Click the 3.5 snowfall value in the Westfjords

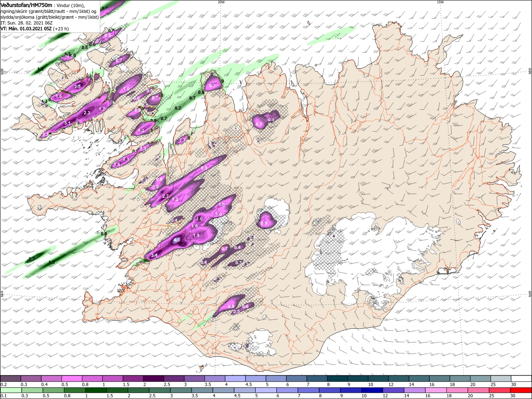(77, 86)
